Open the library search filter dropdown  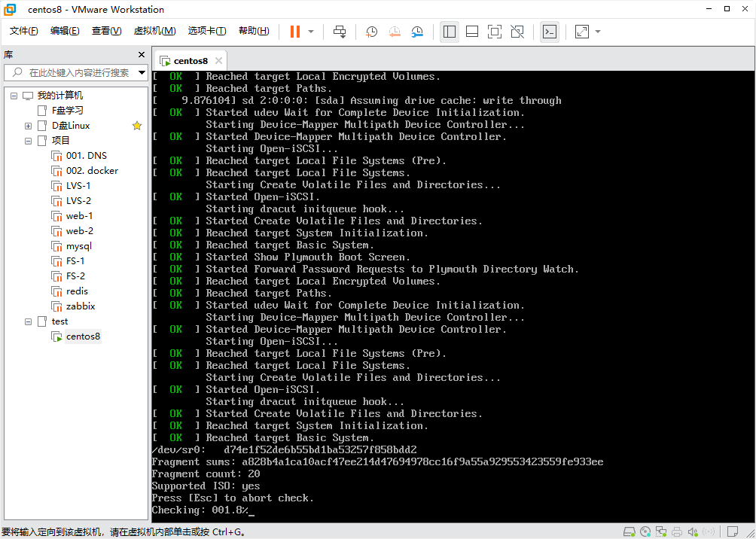[x=142, y=73]
